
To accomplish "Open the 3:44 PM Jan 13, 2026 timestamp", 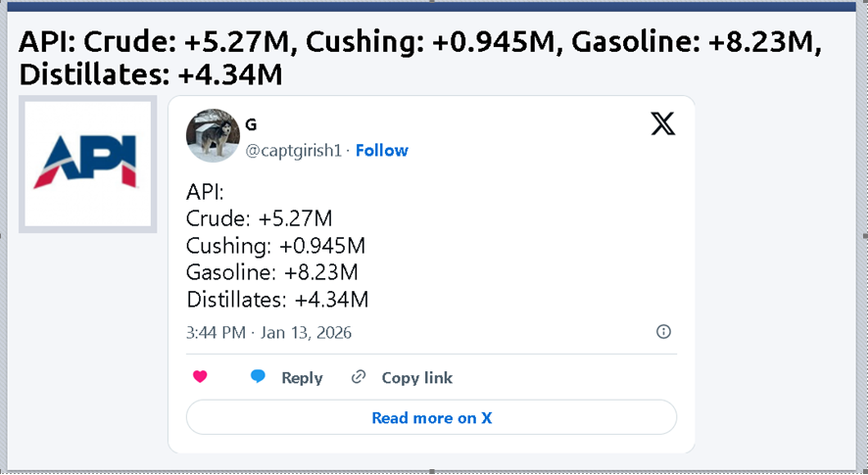I will (x=268, y=333).
